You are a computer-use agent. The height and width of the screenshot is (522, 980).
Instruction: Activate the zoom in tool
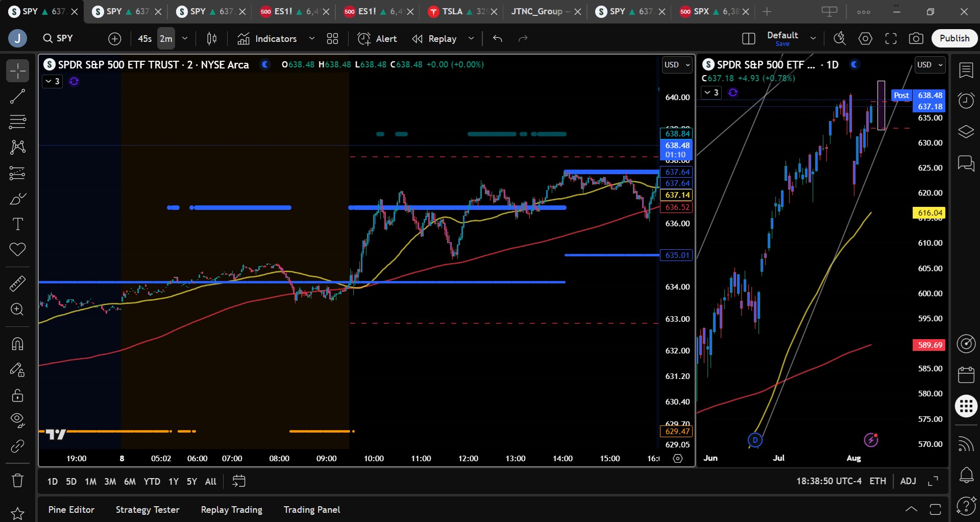click(x=17, y=310)
